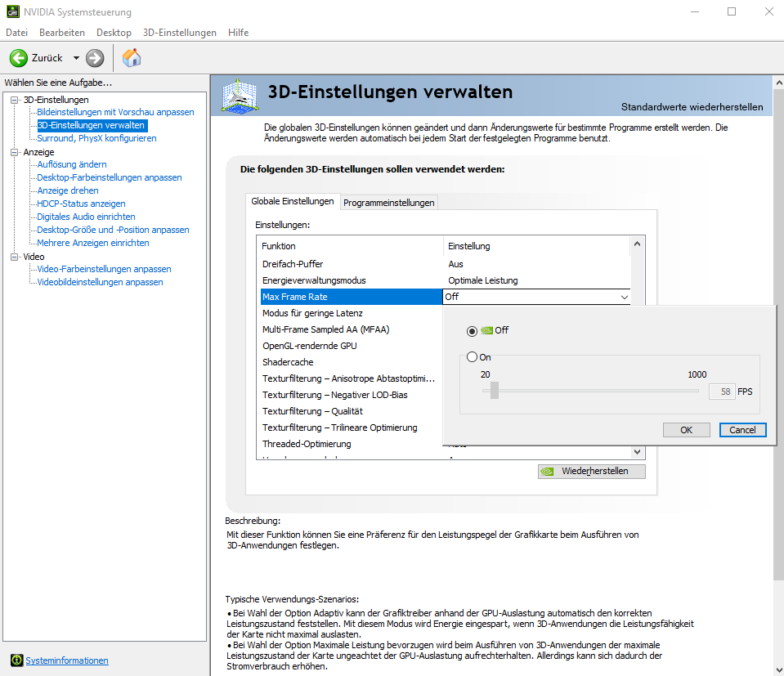The width and height of the screenshot is (784, 676).
Task: Open the Zurück history dropdown arrow
Action: pos(76,58)
